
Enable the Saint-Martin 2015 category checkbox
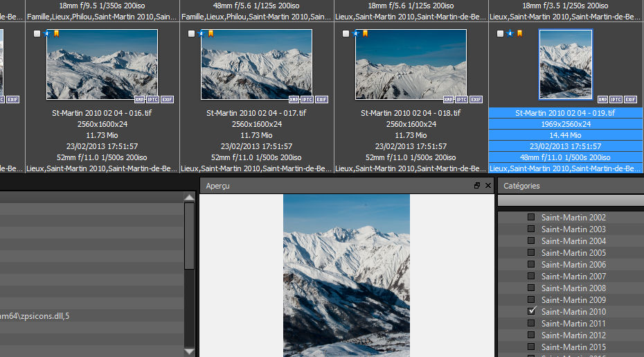click(x=531, y=347)
